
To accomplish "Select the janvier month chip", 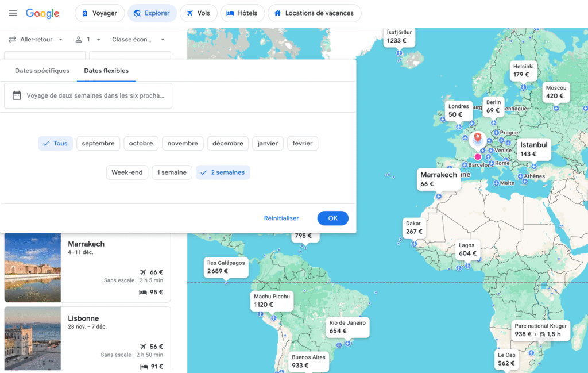I will 268,143.
